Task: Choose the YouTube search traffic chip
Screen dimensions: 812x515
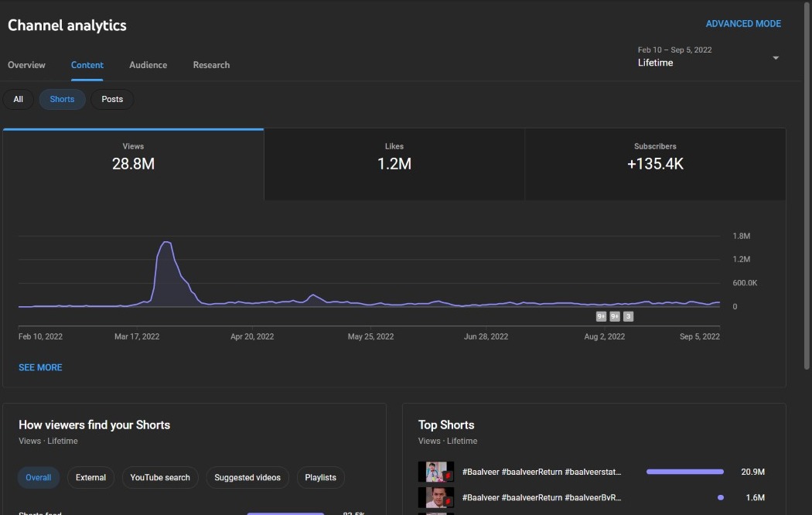Action: [160, 478]
